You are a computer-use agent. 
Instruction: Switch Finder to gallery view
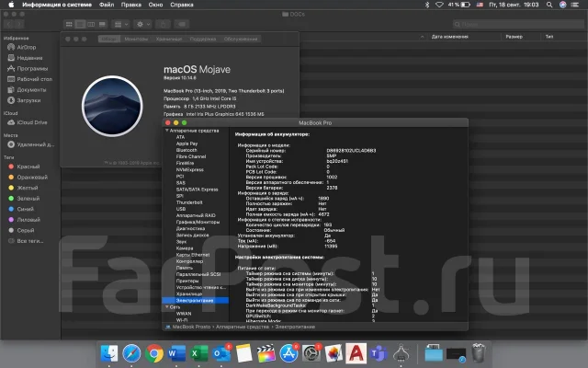102,24
